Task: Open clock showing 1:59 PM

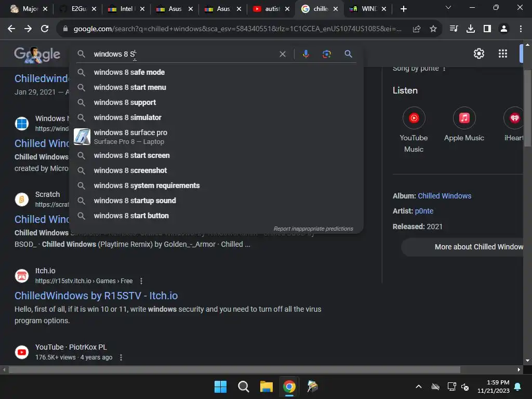Action: pyautogui.click(x=494, y=387)
